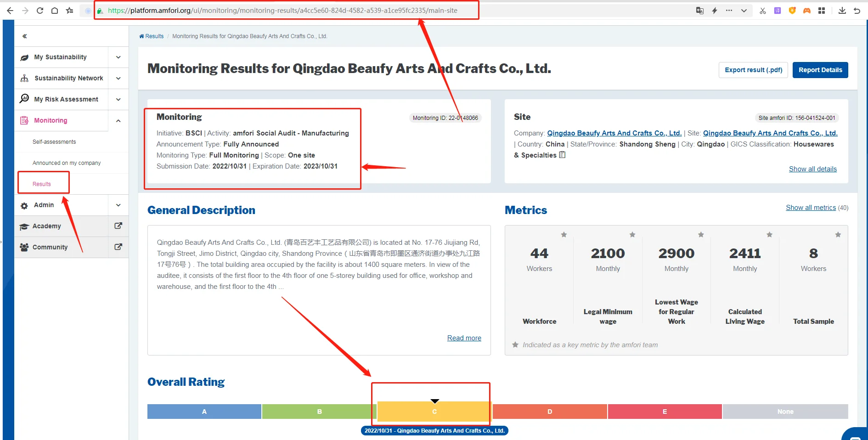The width and height of the screenshot is (868, 440).
Task: Click the Monitoring ID badge
Action: (445, 118)
